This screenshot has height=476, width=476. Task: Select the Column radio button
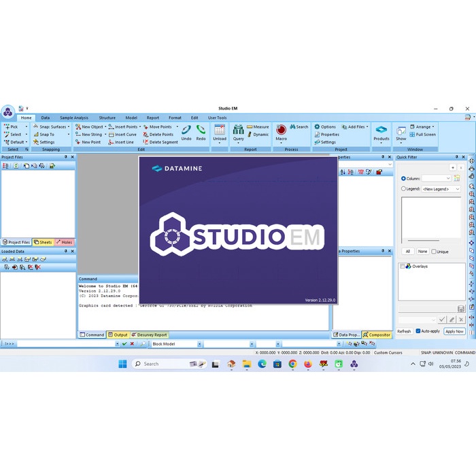[x=403, y=178]
